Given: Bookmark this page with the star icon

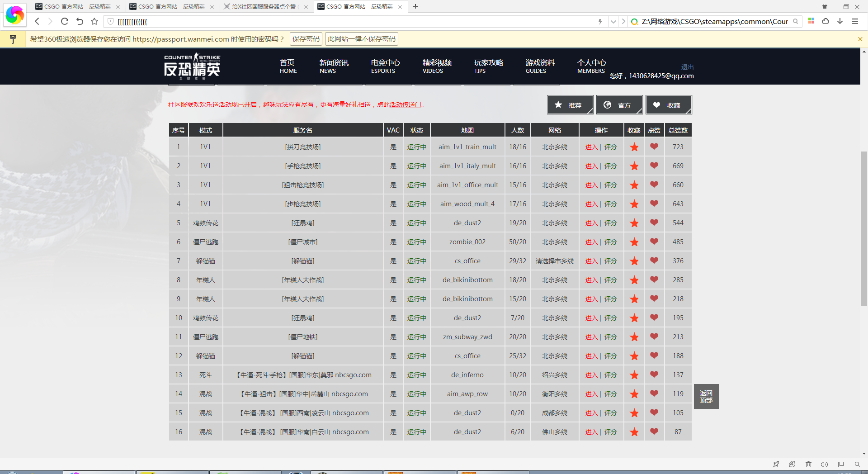Looking at the screenshot, I should [x=94, y=21].
